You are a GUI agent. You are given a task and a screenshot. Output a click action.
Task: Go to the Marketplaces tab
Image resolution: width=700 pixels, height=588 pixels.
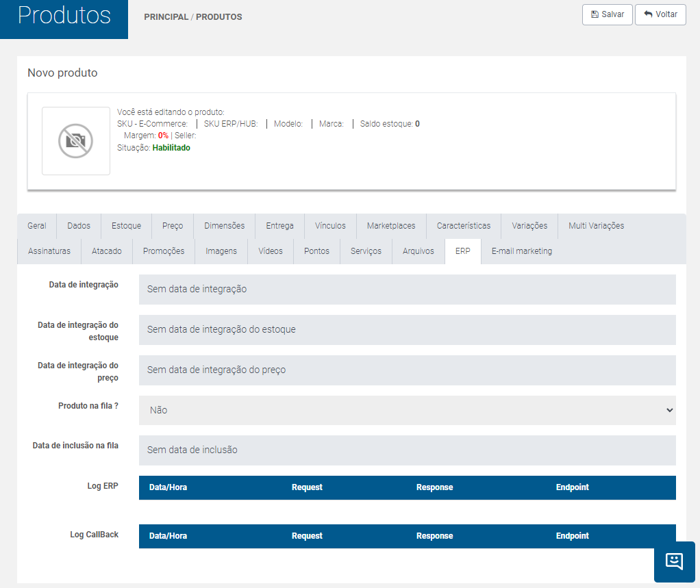(391, 226)
